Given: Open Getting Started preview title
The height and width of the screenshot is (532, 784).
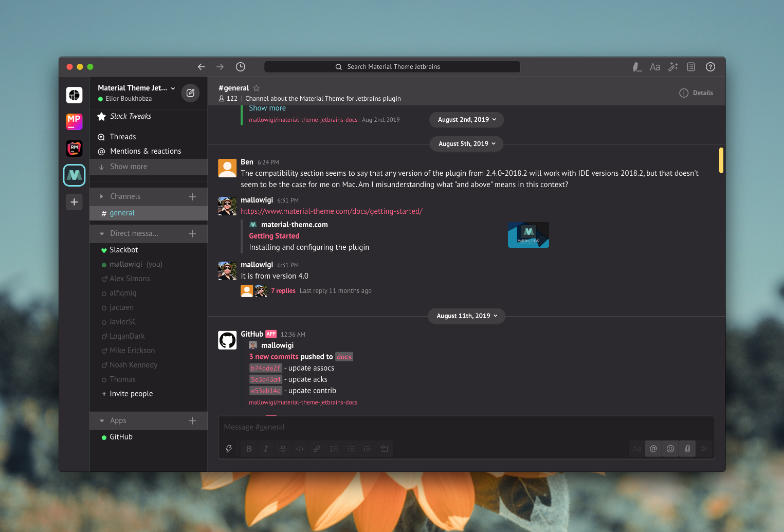Looking at the screenshot, I should (x=274, y=236).
